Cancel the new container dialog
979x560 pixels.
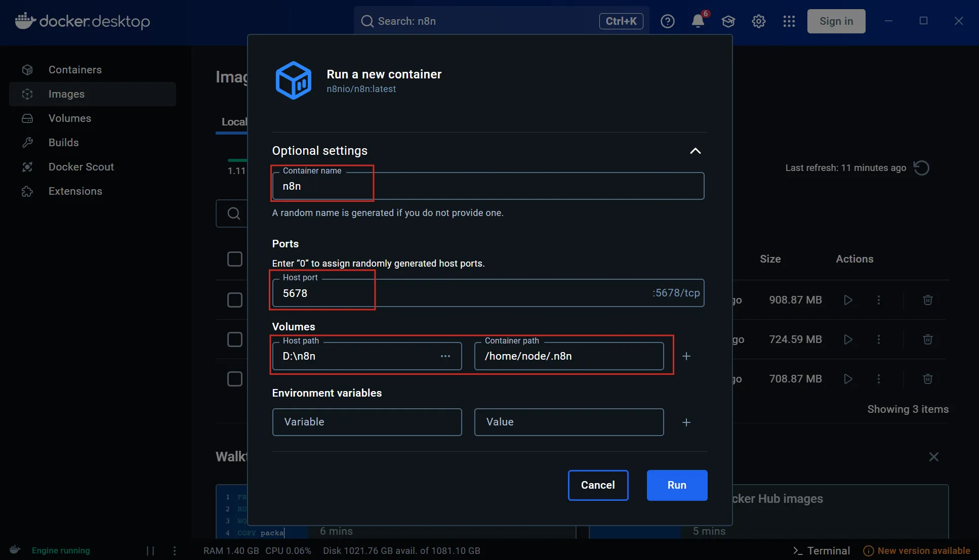coord(598,485)
